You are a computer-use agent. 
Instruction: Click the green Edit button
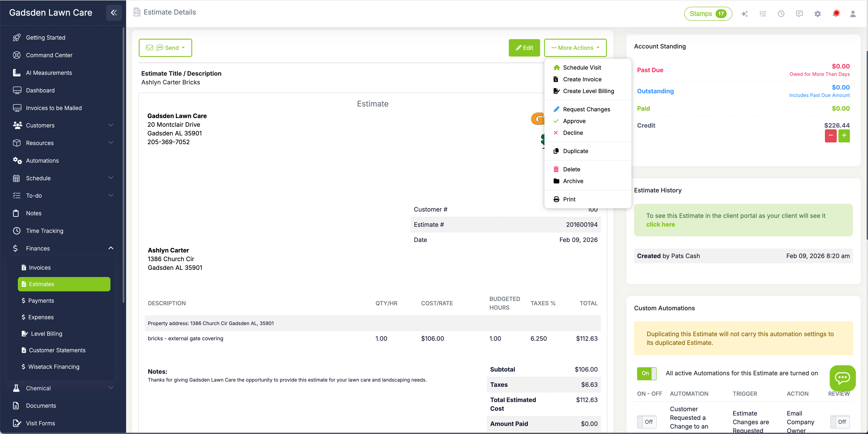524,48
